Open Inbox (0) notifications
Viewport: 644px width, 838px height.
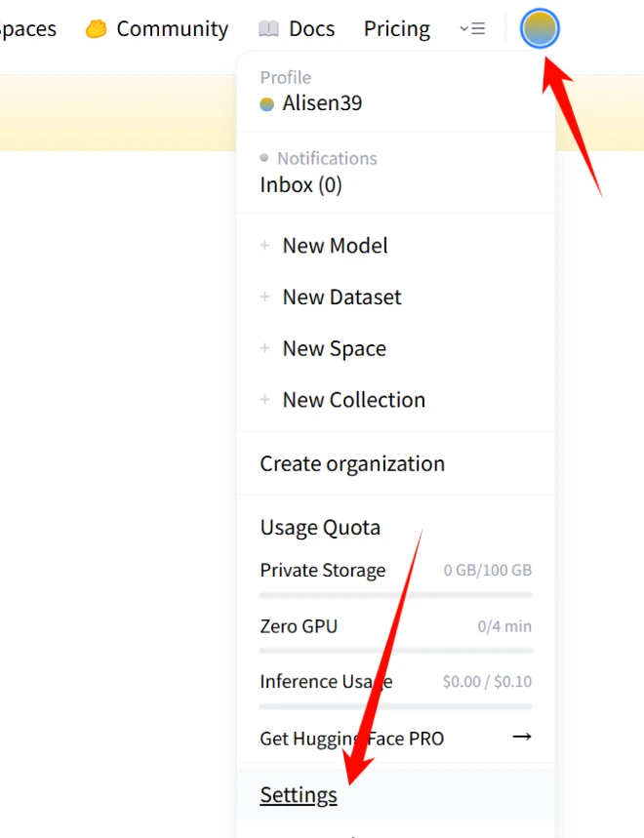tap(301, 185)
